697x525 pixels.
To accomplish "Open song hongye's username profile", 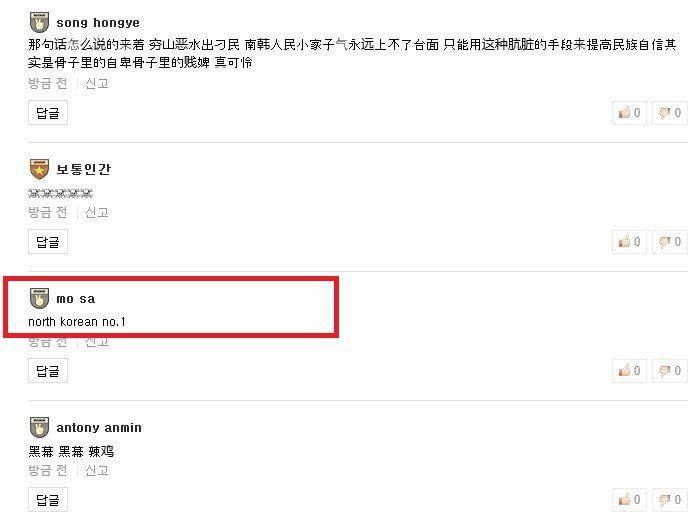I will [x=98, y=23].
